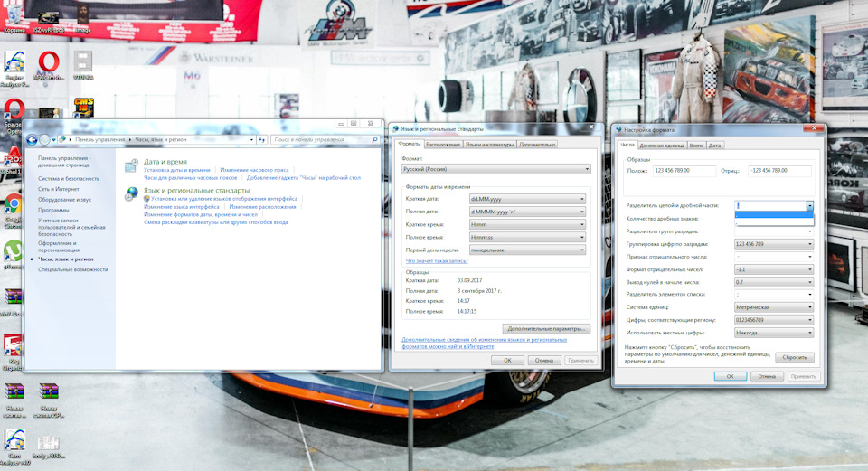
Task: Select the Image desktop file icon
Action: 82,18
